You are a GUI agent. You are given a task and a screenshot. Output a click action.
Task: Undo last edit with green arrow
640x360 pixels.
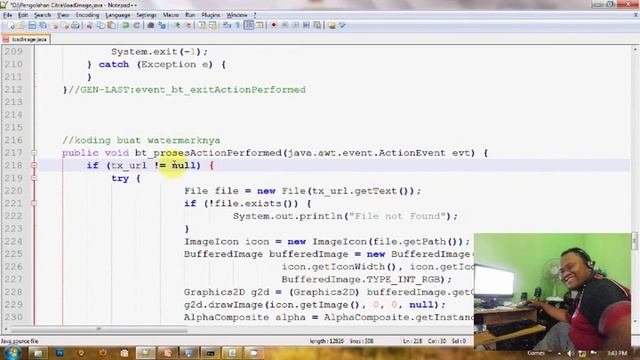(125, 25)
